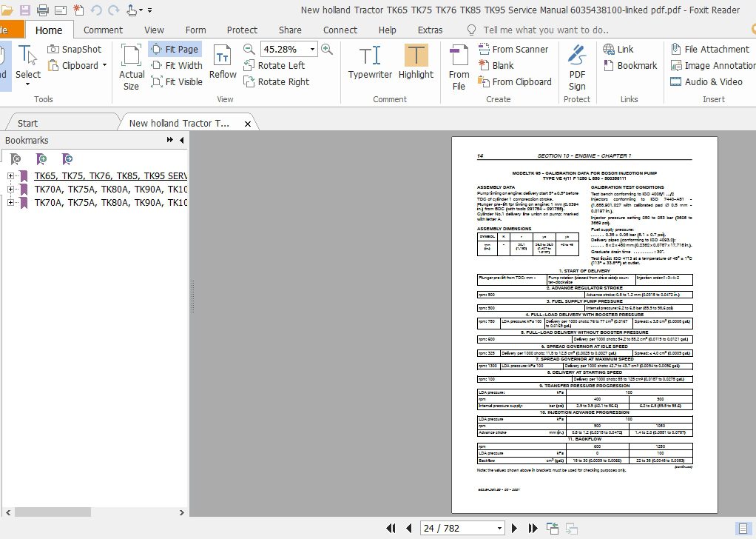This screenshot has height=539, width=756.
Task: Toggle Fit Width view mode
Action: coord(177,65)
